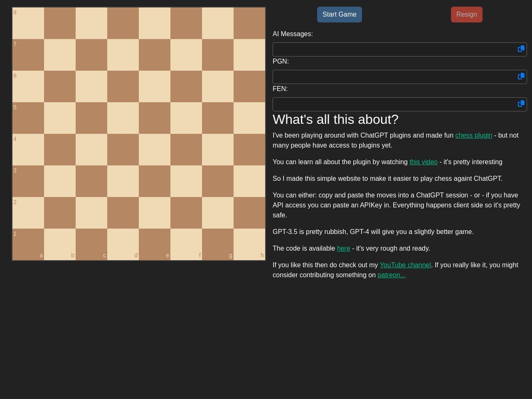Visit the YouTube channel link
532x399 pixels.
click(405, 265)
